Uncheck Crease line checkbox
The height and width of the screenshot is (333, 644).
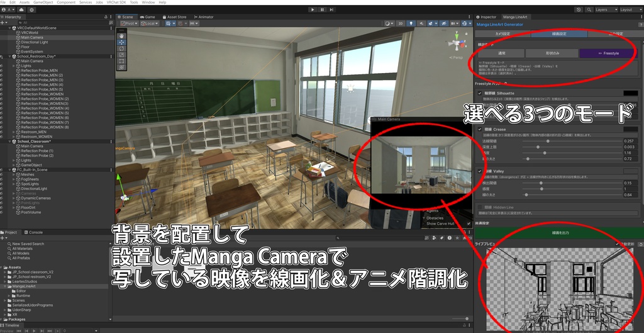480,129
